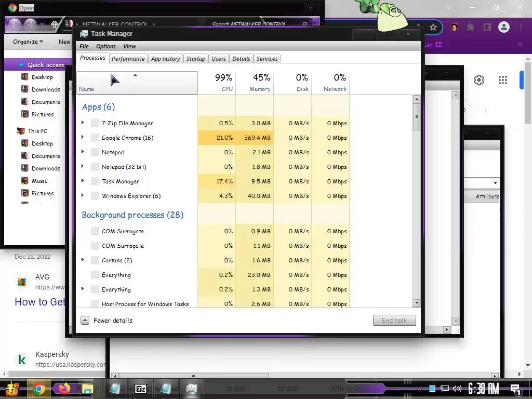The height and width of the screenshot is (399, 532).
Task: Click the Task Manager title bar icon
Action: point(84,34)
